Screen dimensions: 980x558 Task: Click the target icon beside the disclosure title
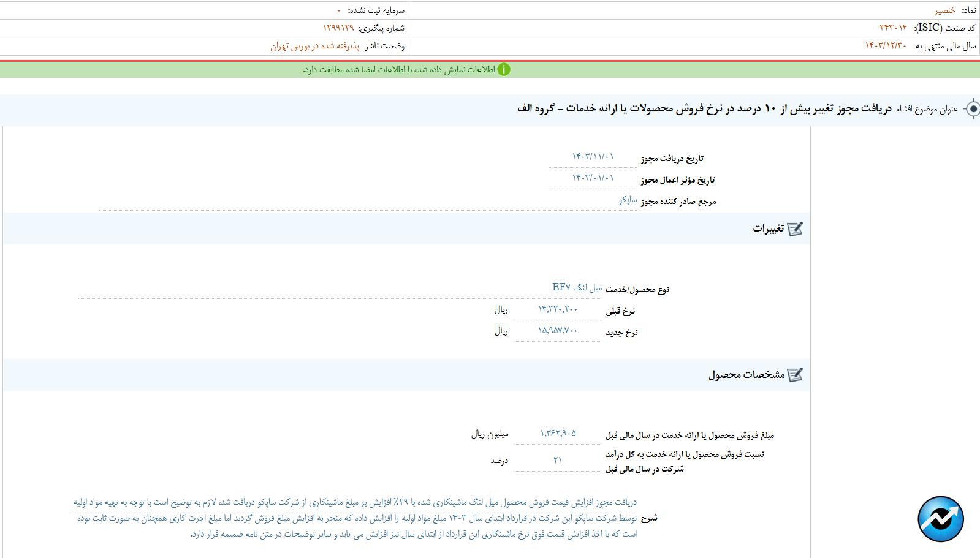click(x=971, y=109)
